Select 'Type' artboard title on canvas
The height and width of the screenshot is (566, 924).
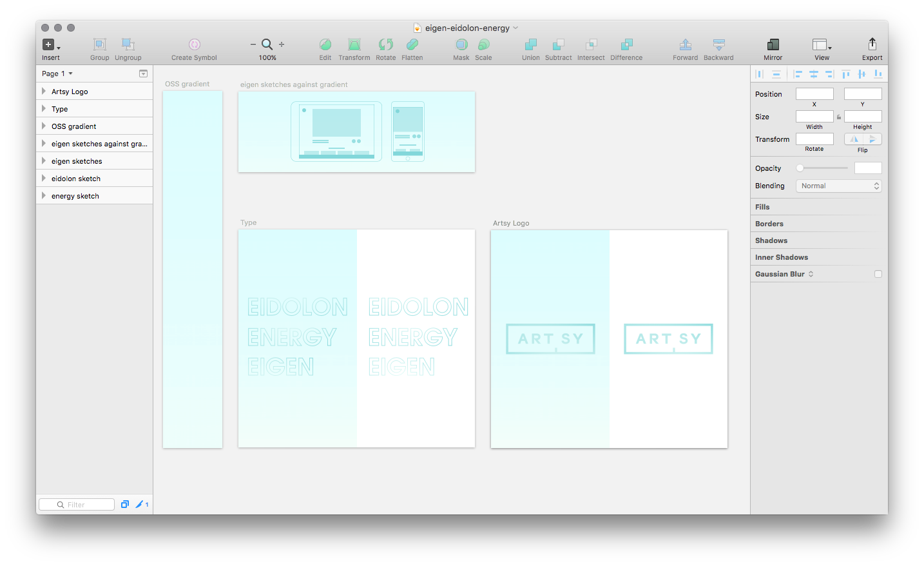click(x=248, y=222)
